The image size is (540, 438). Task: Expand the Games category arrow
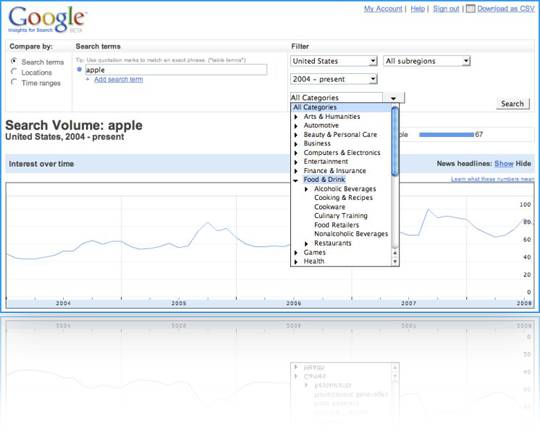[296, 253]
